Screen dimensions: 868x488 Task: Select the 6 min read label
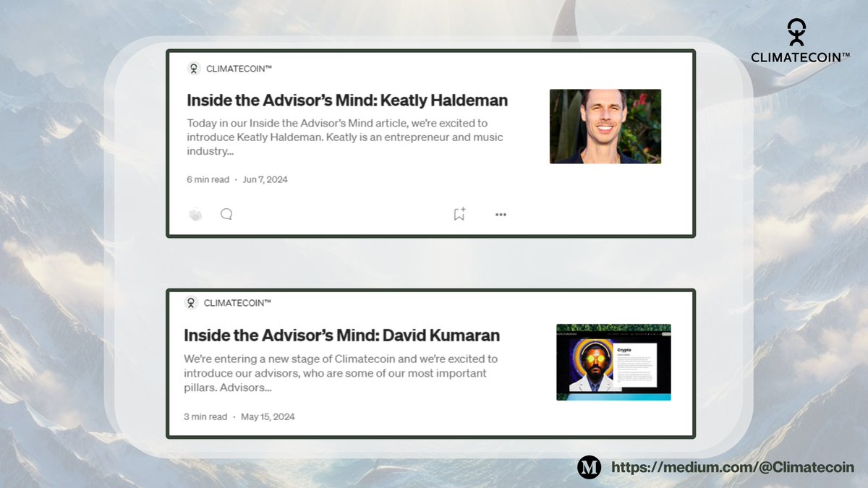point(208,179)
